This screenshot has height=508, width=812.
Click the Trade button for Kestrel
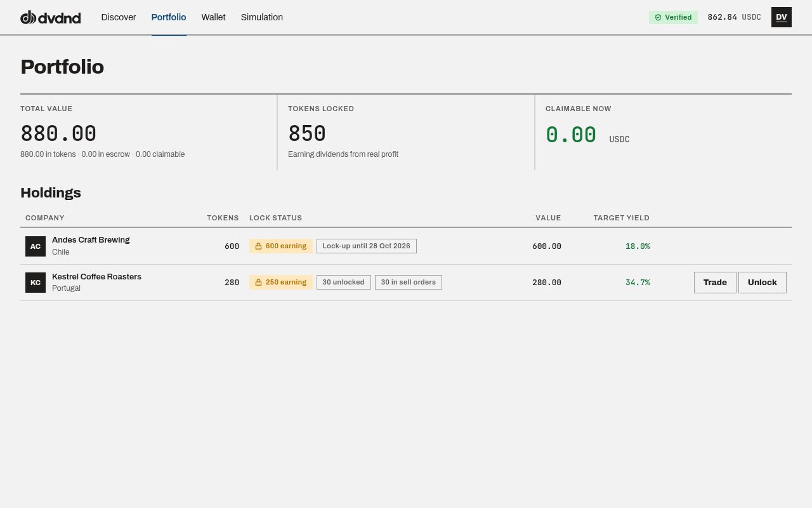(x=715, y=283)
